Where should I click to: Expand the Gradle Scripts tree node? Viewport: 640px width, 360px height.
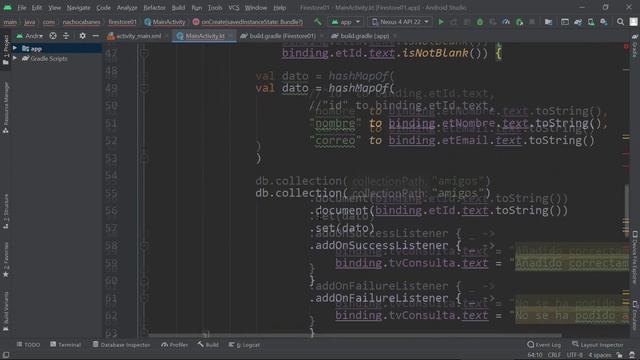pyautogui.click(x=15, y=58)
